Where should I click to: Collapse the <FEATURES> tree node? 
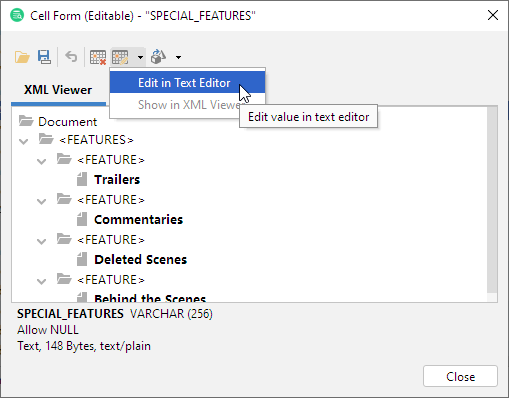click(x=23, y=141)
